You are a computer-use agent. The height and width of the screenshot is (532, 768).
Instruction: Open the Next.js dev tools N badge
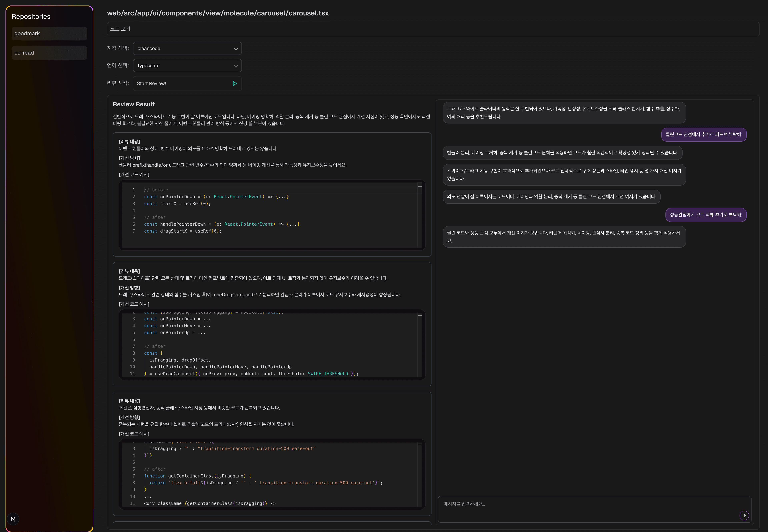[13, 519]
